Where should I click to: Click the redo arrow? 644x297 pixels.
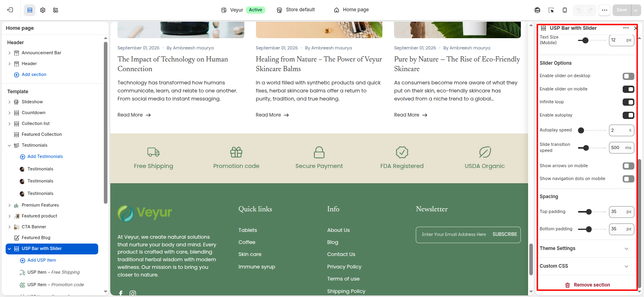(x=590, y=10)
